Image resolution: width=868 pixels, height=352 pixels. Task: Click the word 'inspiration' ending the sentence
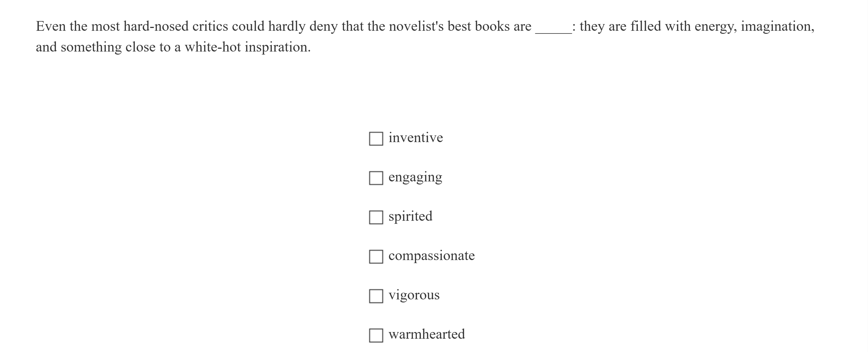click(x=277, y=47)
